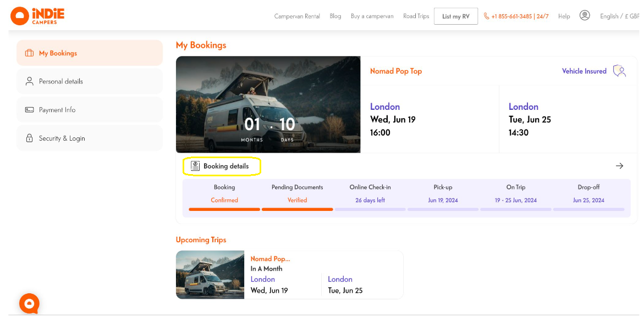Screen dimensions: 644x318
Task: Open Campervan Rental in the top menu
Action: pos(297,16)
